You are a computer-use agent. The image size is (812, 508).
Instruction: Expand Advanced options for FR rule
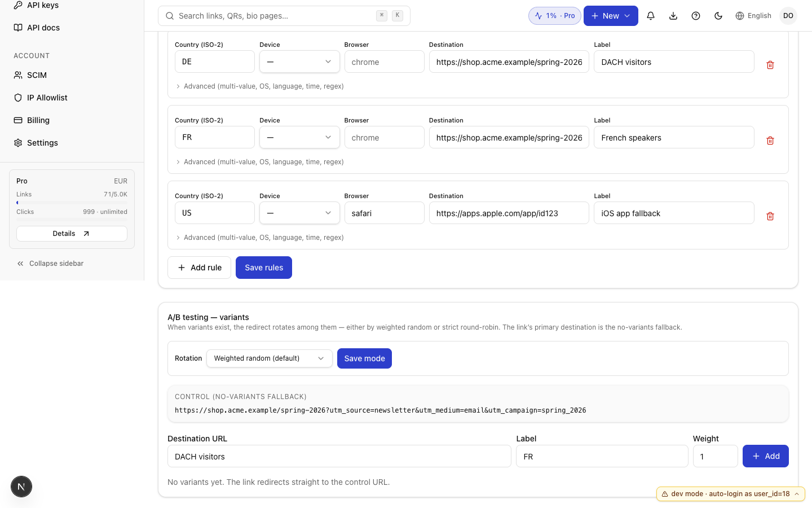click(x=259, y=162)
